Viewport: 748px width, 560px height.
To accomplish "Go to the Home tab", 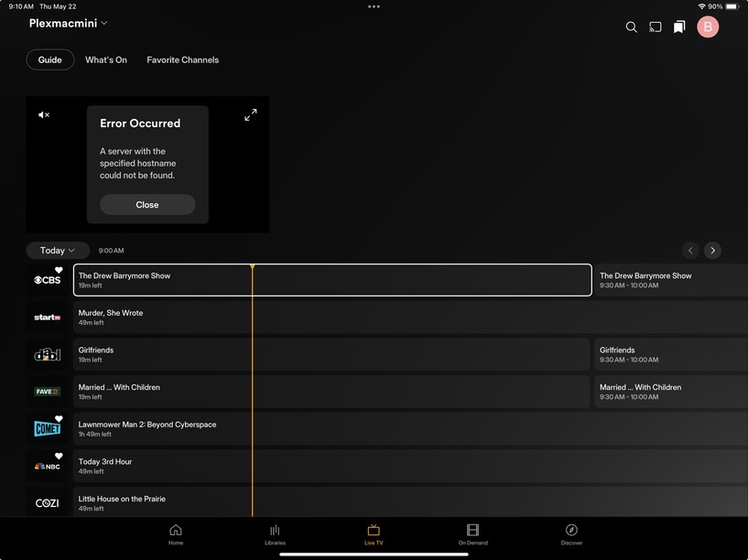I will [x=176, y=534].
